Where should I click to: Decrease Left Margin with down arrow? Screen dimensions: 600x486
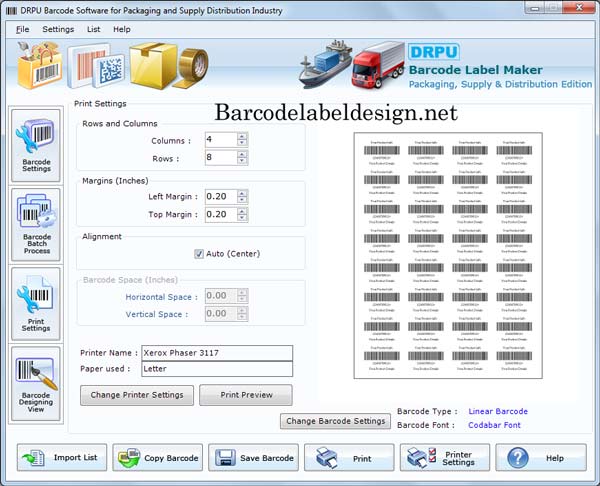(x=242, y=201)
